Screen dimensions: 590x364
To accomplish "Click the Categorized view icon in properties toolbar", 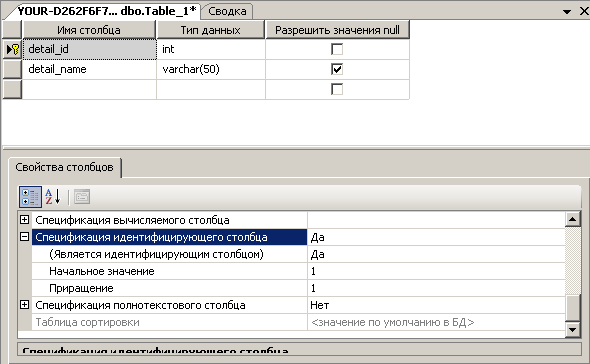I will [x=30, y=197].
